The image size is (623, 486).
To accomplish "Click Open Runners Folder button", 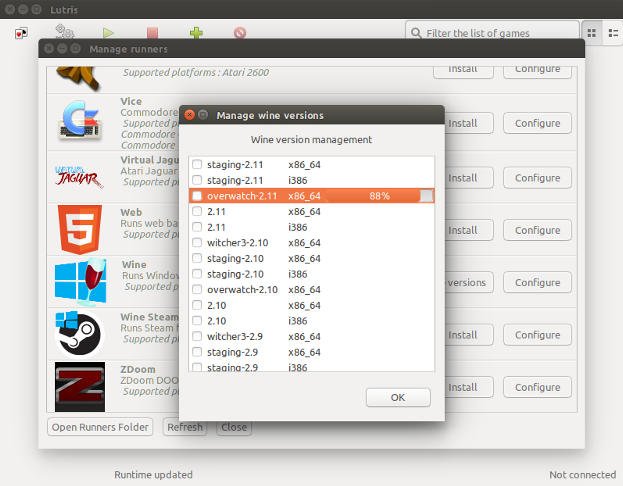I will pos(100,427).
